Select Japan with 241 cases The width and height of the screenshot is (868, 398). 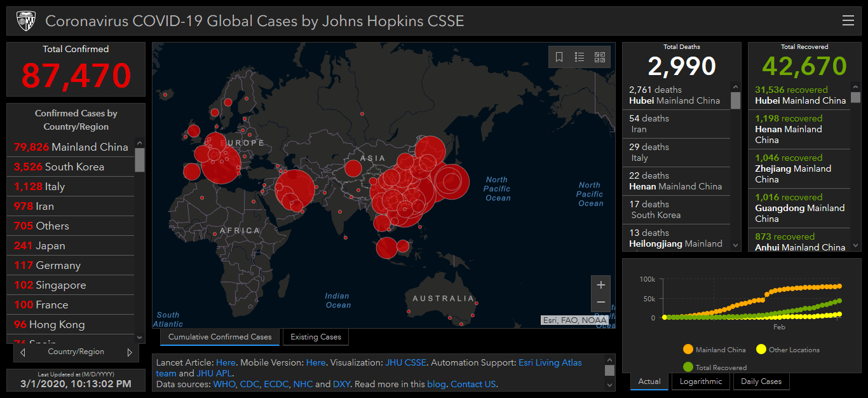[71, 245]
